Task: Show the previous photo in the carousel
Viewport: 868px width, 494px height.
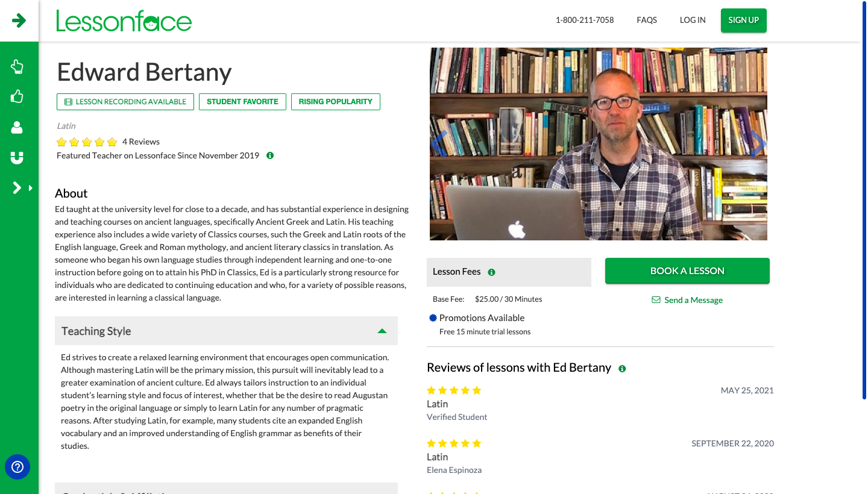Action: tap(439, 143)
